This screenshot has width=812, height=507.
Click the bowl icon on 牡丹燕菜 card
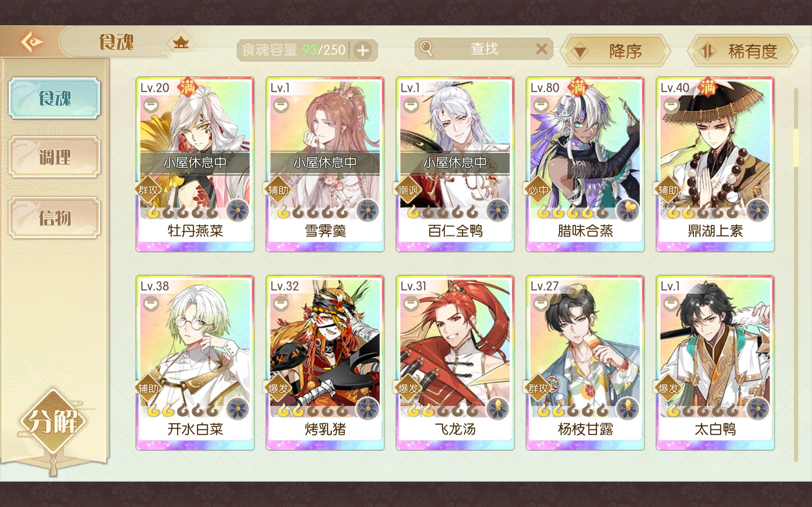coord(151,106)
